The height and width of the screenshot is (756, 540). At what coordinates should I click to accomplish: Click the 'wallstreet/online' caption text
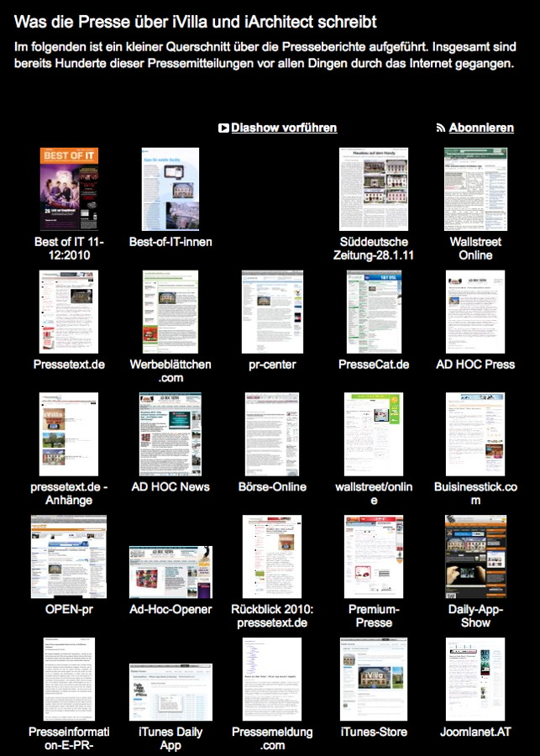point(374,493)
